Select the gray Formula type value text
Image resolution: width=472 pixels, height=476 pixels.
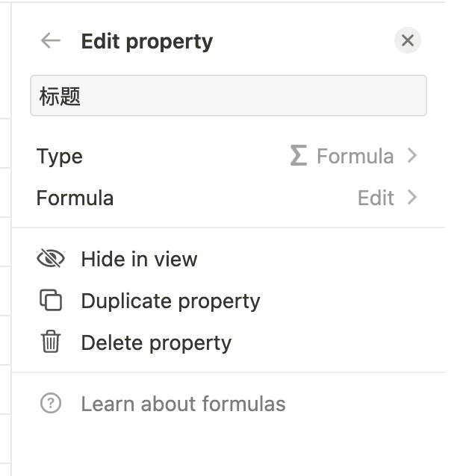355,157
